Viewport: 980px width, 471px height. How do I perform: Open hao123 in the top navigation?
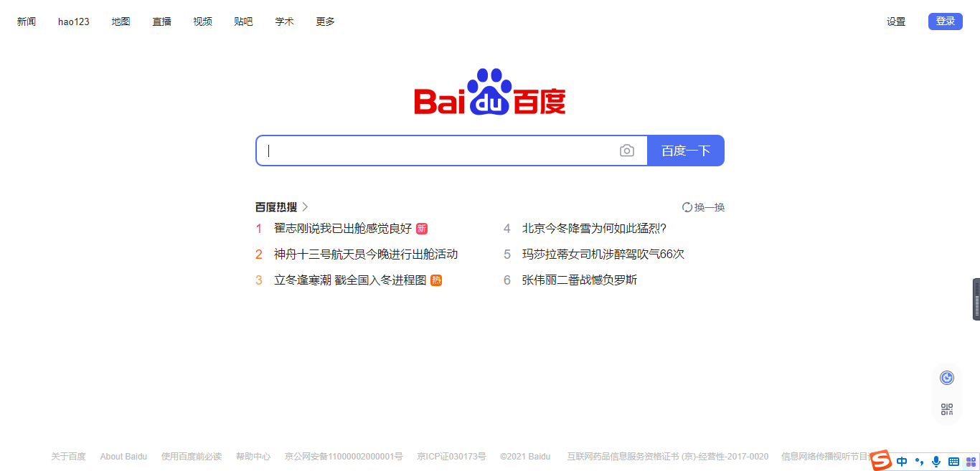pyautogui.click(x=74, y=22)
